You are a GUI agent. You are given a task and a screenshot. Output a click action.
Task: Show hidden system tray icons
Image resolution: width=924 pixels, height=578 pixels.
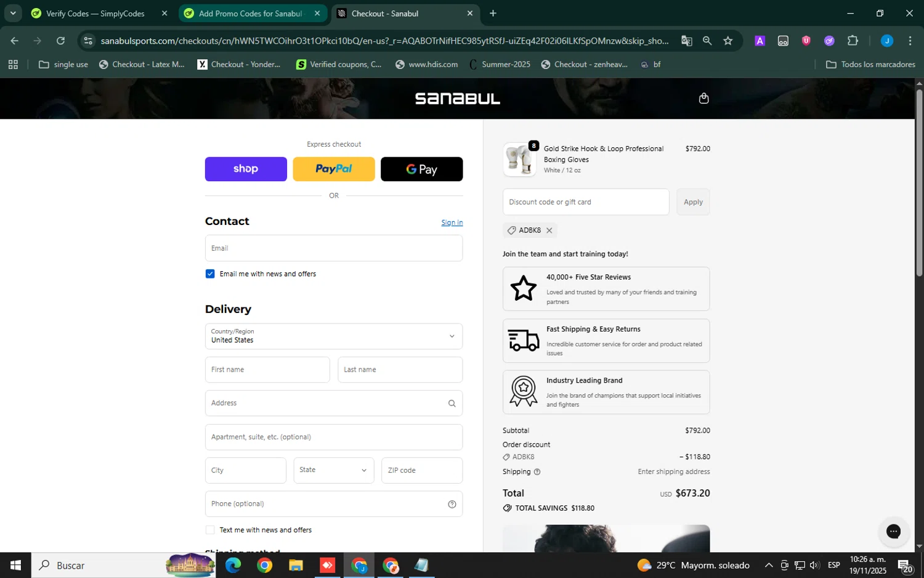point(768,565)
